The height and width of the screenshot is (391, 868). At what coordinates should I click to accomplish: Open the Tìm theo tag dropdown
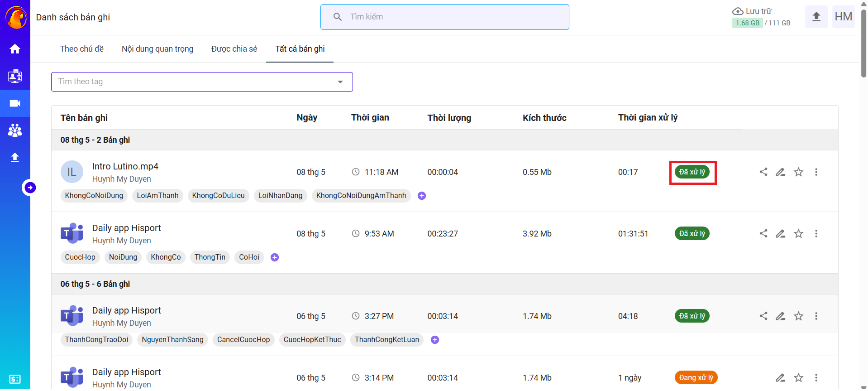(202, 82)
